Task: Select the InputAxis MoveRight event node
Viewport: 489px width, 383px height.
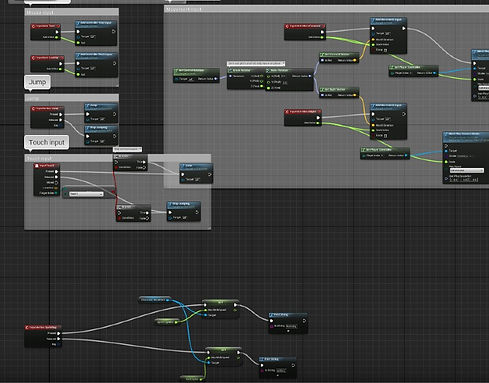Action: click(x=303, y=118)
